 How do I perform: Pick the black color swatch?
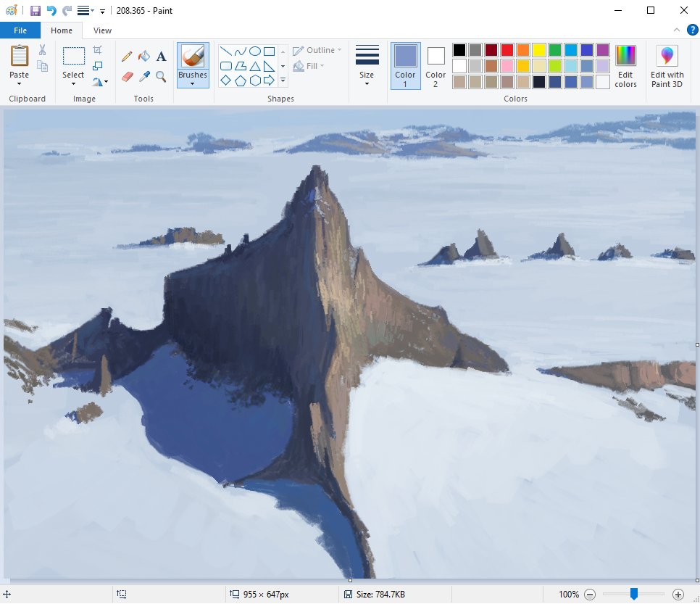click(x=459, y=49)
